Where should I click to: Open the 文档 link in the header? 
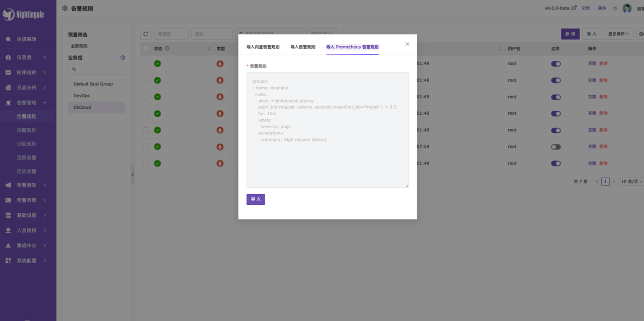[585, 9]
